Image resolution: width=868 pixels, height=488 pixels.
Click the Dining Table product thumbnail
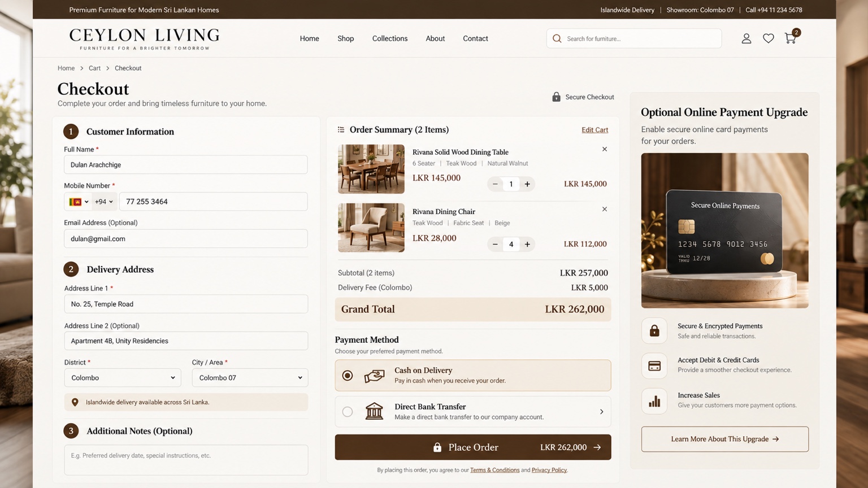coord(371,169)
